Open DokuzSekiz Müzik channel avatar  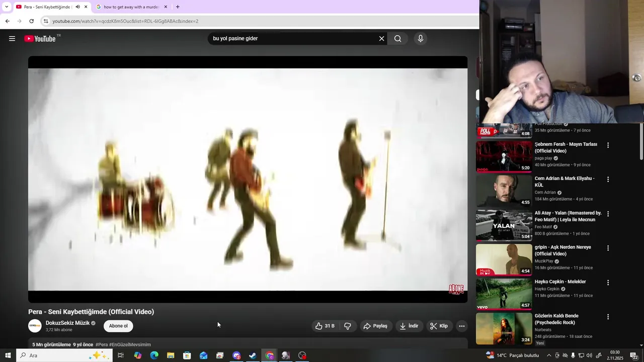pyautogui.click(x=35, y=326)
